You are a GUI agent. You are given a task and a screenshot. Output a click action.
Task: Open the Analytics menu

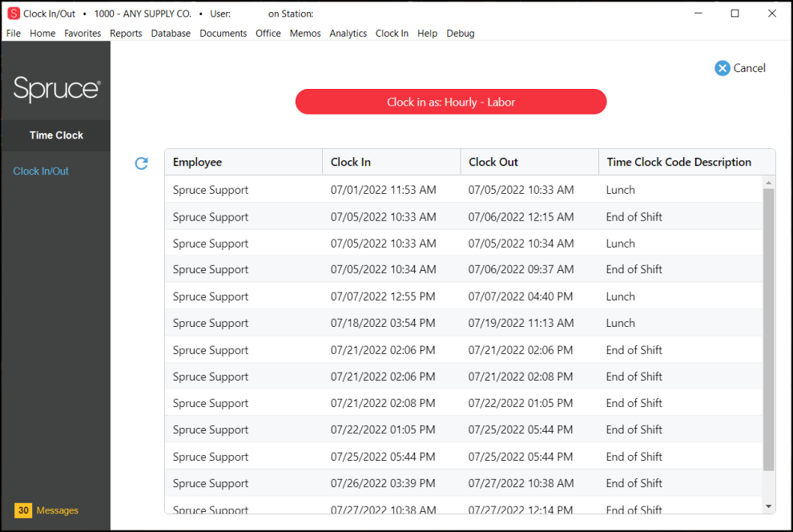point(348,34)
